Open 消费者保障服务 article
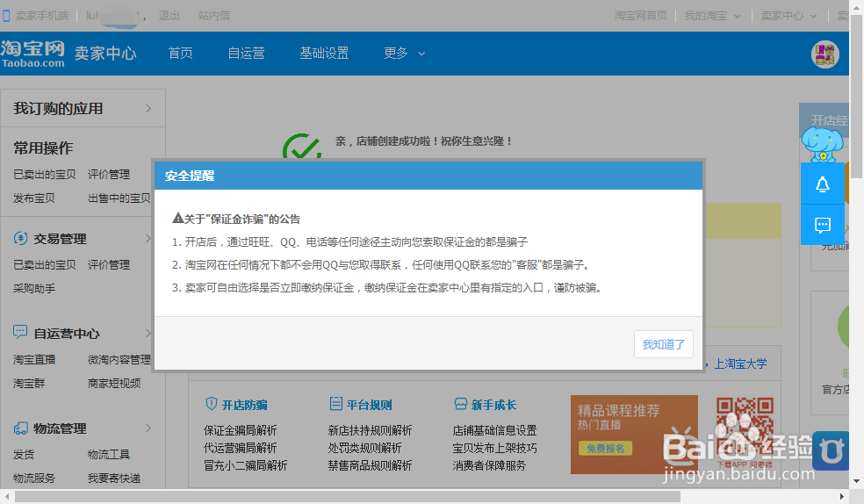The height and width of the screenshot is (504, 864). 489,465
